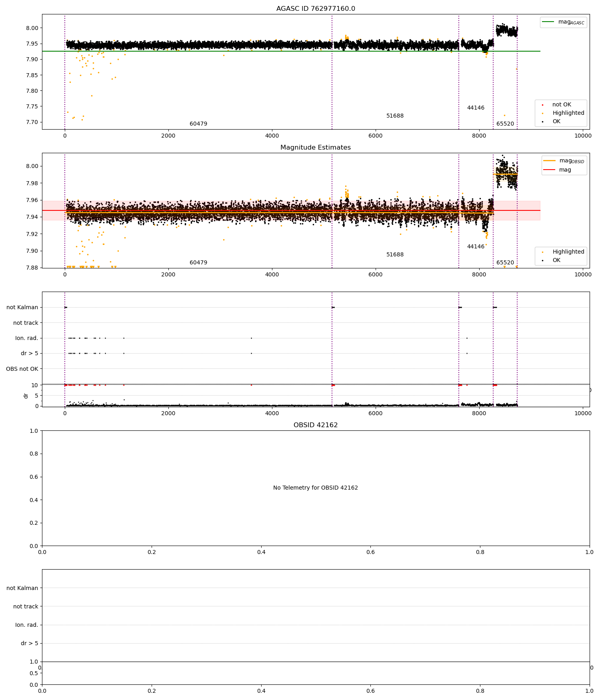Click the '65520' OBSID label in the top plot

pos(505,124)
